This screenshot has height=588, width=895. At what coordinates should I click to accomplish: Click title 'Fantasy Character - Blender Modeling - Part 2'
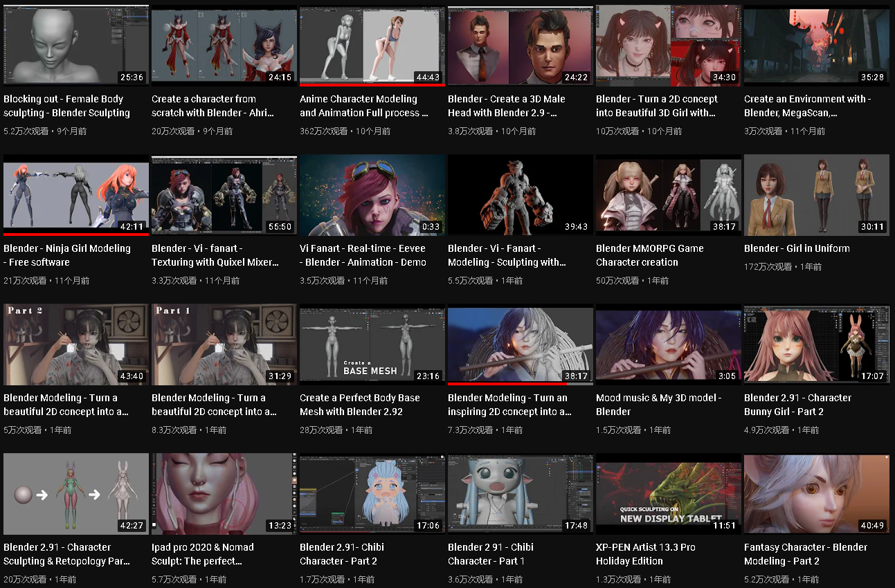(x=806, y=554)
